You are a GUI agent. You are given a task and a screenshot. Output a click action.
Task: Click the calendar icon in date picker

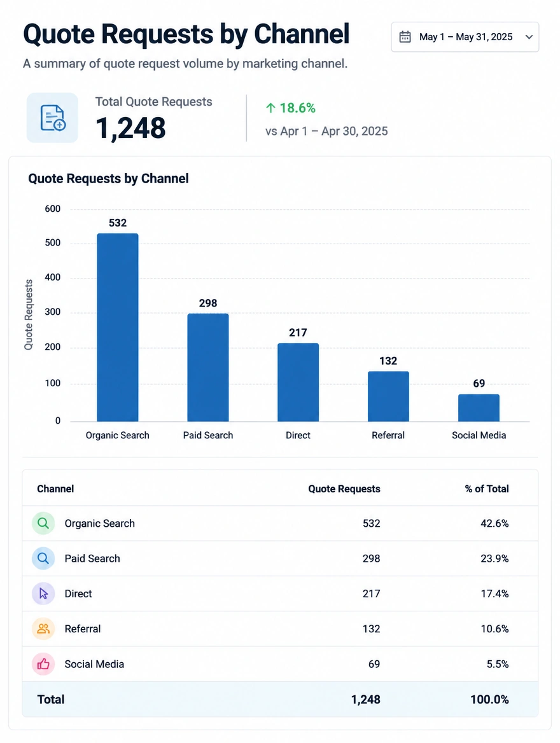[405, 37]
